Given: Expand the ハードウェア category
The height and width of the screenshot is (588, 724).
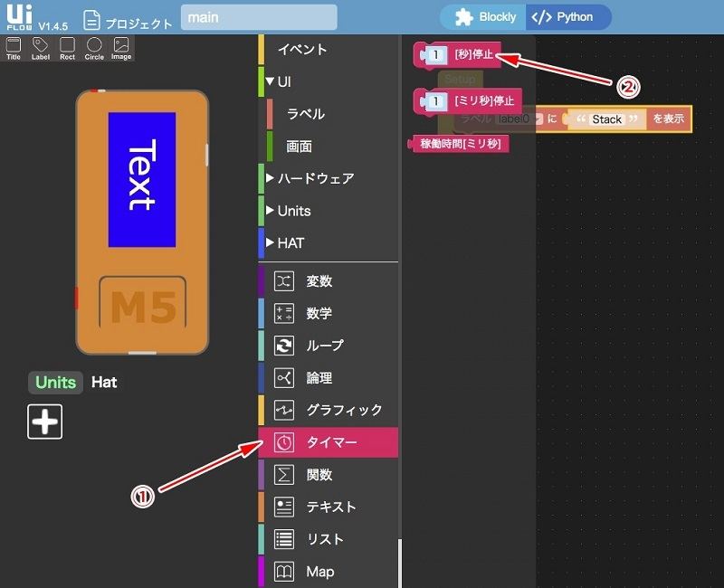Looking at the screenshot, I should coord(270,178).
